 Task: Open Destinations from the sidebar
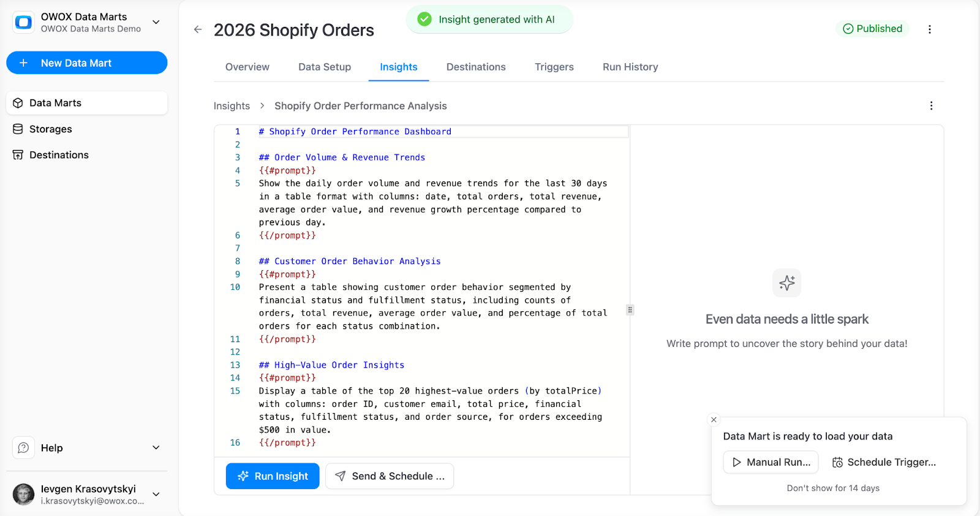pyautogui.click(x=58, y=154)
